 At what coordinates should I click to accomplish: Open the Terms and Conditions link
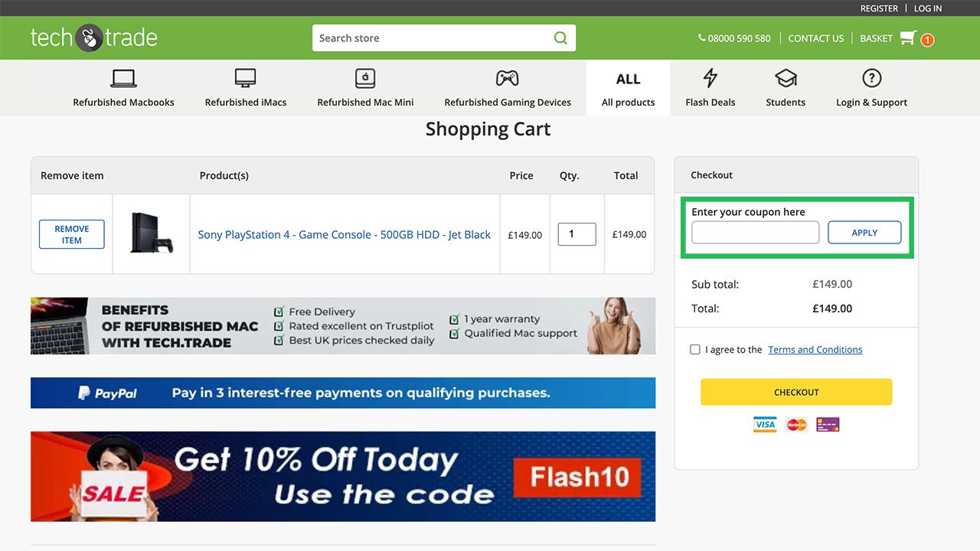coord(815,350)
